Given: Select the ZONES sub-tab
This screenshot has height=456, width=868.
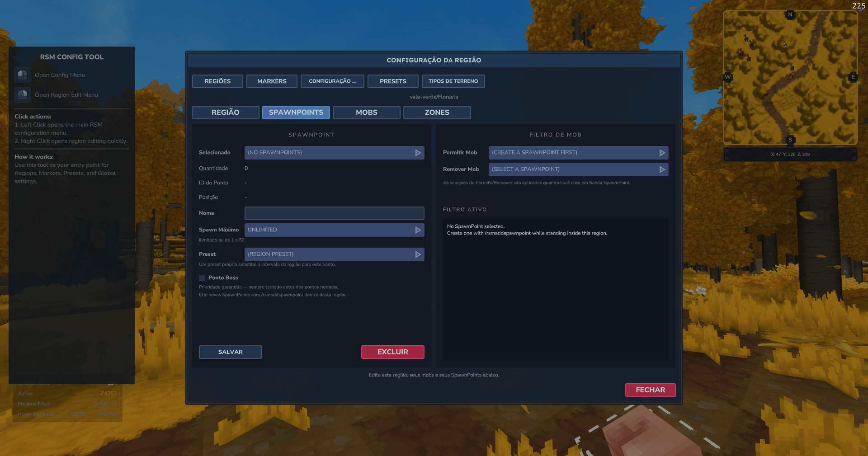Looking at the screenshot, I should click(x=437, y=113).
